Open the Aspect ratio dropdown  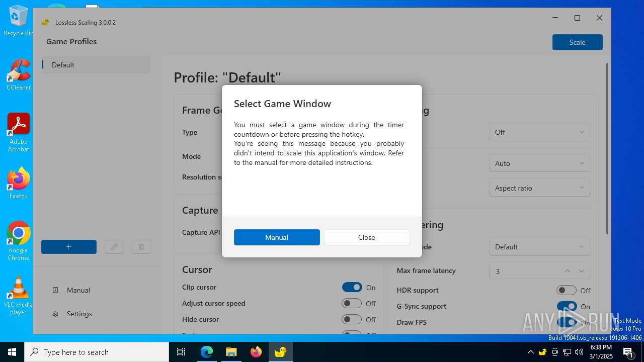[x=539, y=188]
